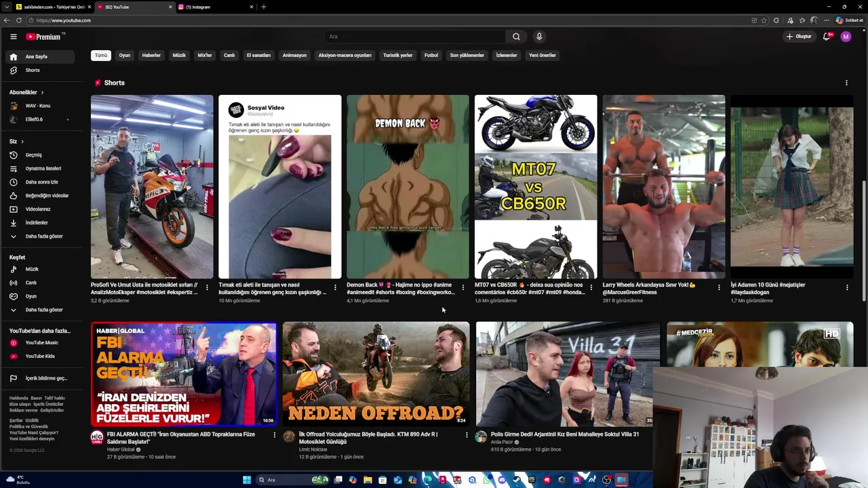Open YouTube Kids link
Viewport: 868px width, 488px height.
pyautogui.click(x=41, y=356)
